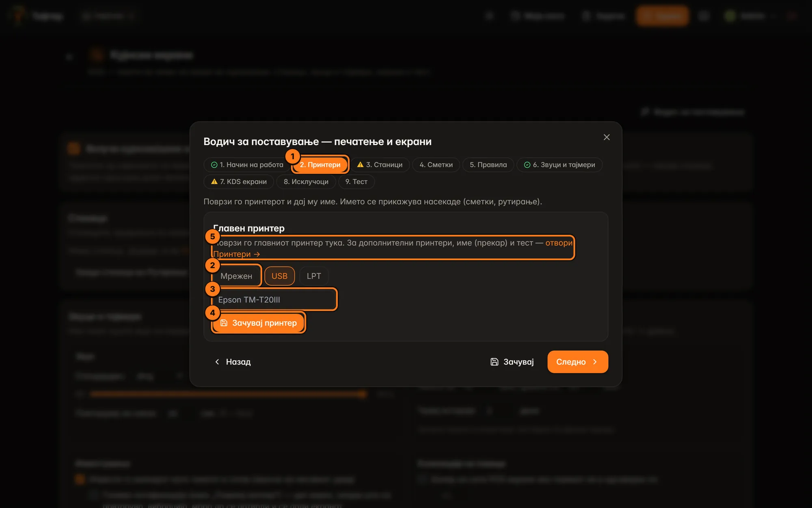Switch to 5. Правила step
This screenshot has height=508, width=812.
pos(488,165)
